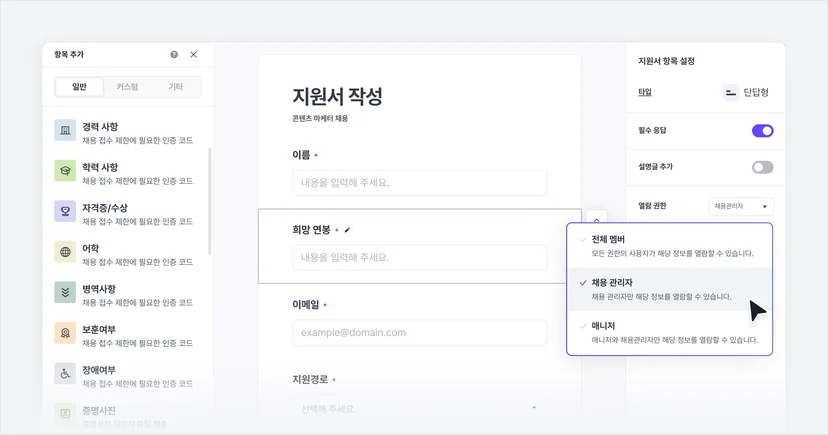Select the 병역사항 chevrons icon
The width and height of the screenshot is (828, 435).
click(65, 293)
